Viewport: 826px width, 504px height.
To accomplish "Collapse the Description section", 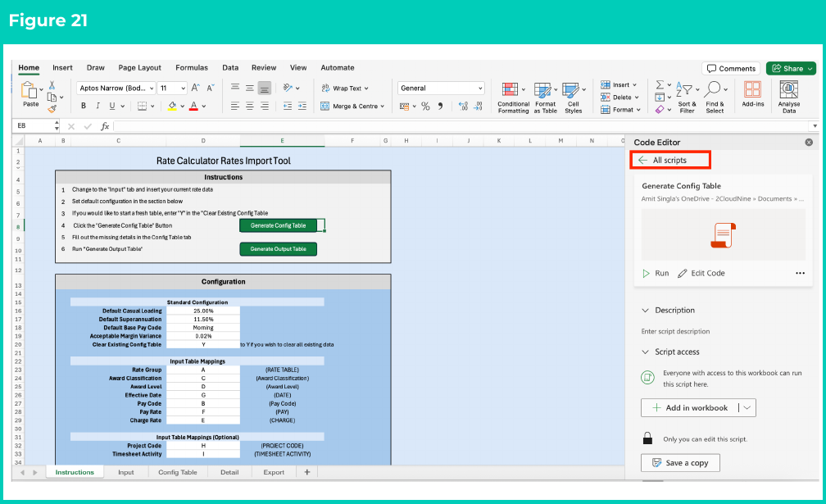I will pyautogui.click(x=645, y=311).
